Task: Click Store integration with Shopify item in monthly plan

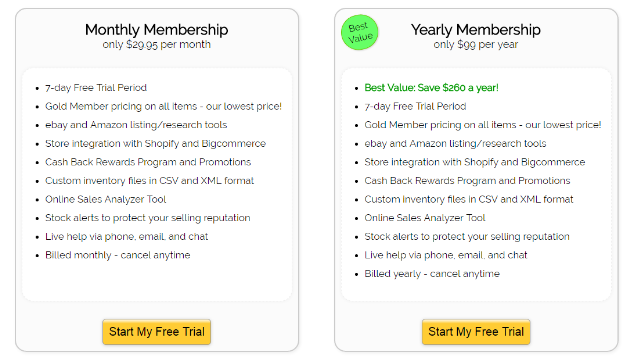Action: [155, 144]
